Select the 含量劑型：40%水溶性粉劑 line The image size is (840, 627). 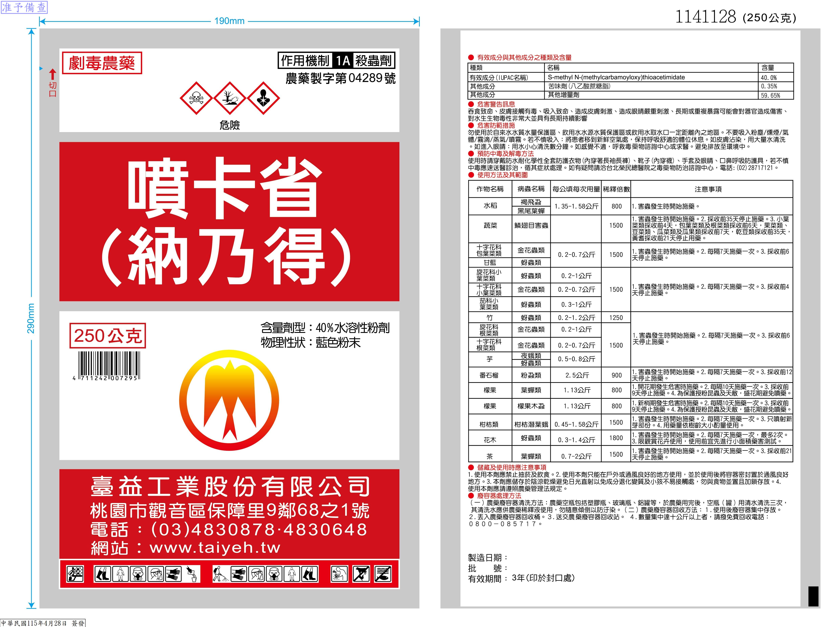pos(325,328)
